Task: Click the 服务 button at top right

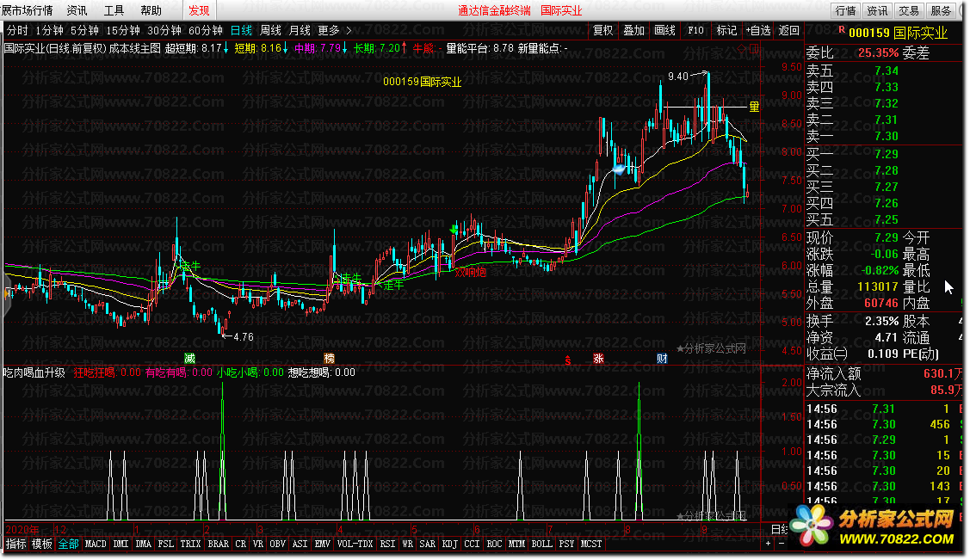Action: [940, 10]
